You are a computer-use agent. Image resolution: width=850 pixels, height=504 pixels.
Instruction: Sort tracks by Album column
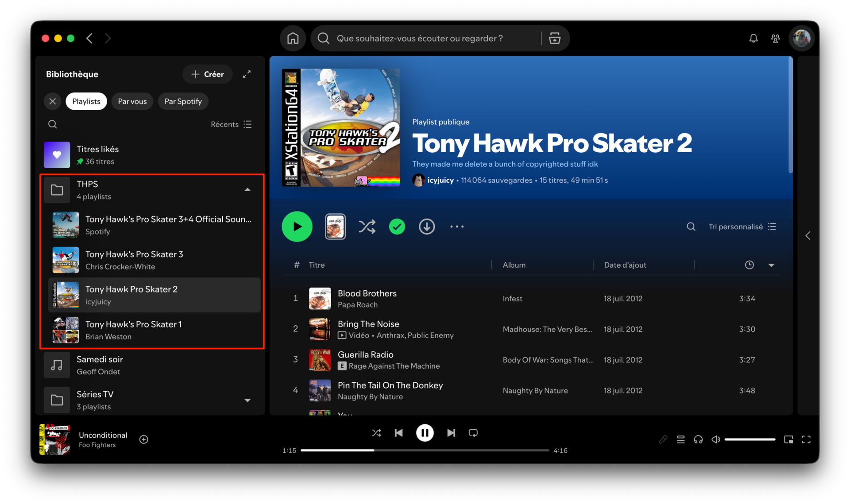click(514, 265)
